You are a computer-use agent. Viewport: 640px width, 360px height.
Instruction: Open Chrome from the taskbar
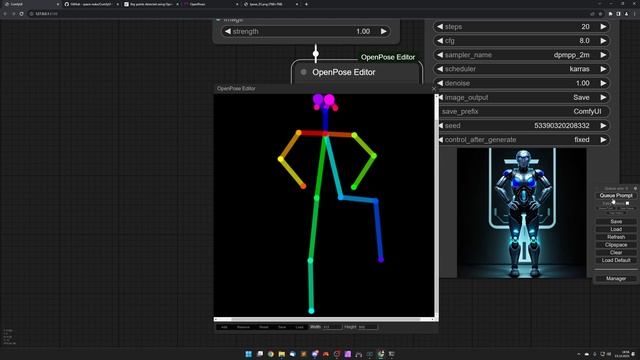point(271,354)
